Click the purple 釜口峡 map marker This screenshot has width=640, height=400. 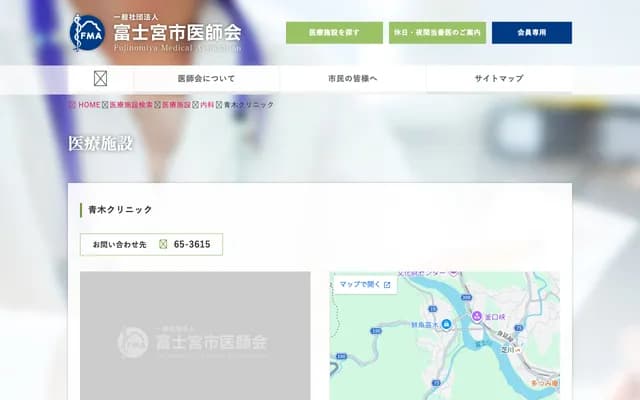tap(476, 316)
